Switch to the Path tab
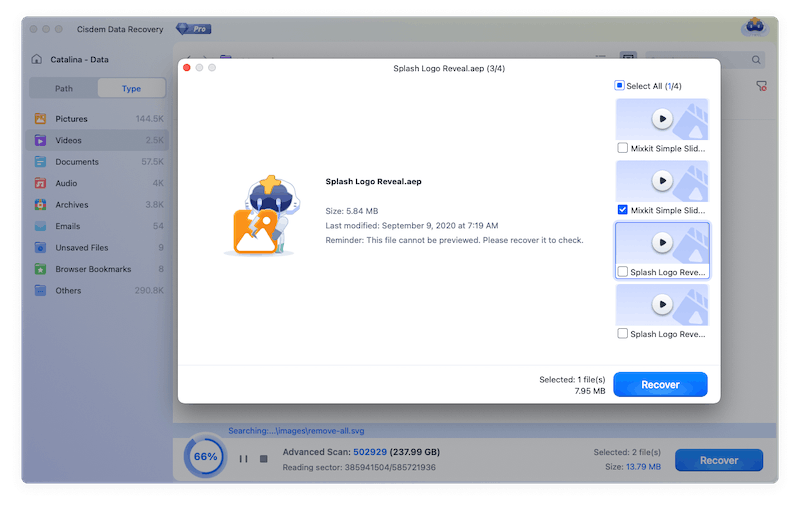This screenshot has height=510, width=800. tap(64, 88)
